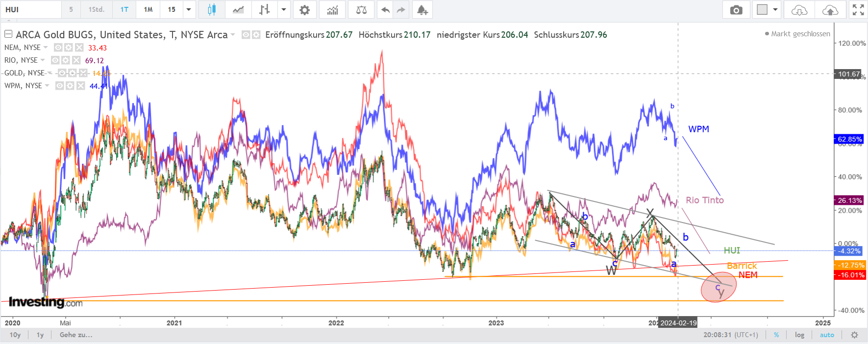868x344 pixels.
Task: Select candlestick chart style
Action: pos(212,10)
